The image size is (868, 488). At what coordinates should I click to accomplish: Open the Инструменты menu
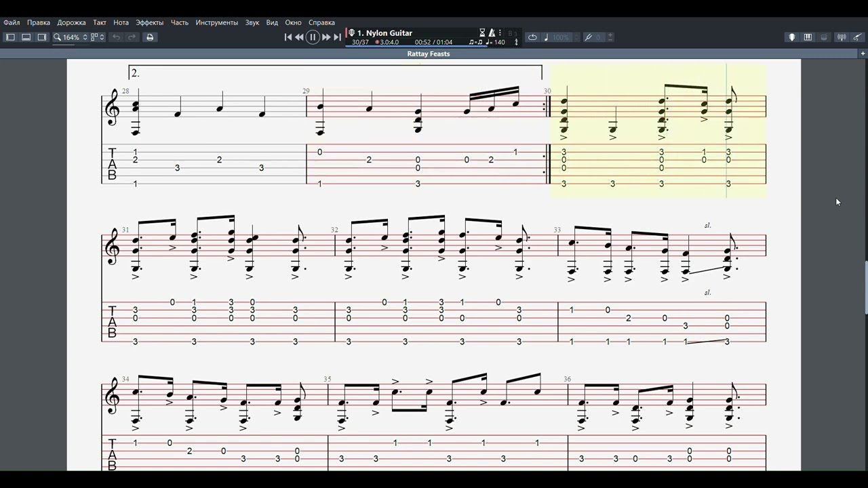pos(217,22)
